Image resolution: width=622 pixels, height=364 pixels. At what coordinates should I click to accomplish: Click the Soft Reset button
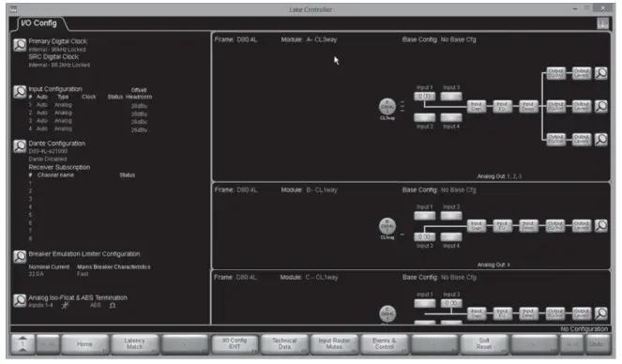484,343
